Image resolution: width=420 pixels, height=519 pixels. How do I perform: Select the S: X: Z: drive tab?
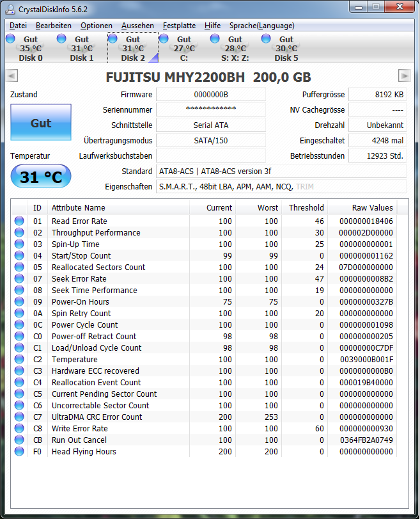tap(235, 49)
